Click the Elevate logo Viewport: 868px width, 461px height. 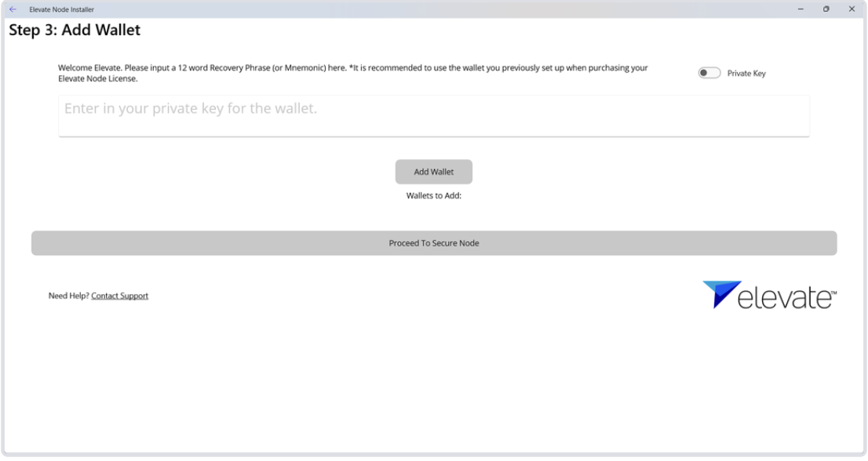769,295
